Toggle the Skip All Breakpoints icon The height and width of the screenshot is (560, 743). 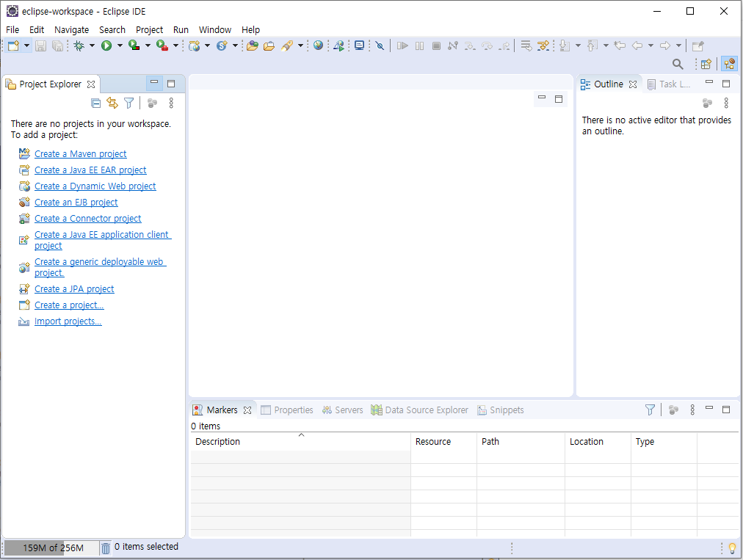click(380, 46)
